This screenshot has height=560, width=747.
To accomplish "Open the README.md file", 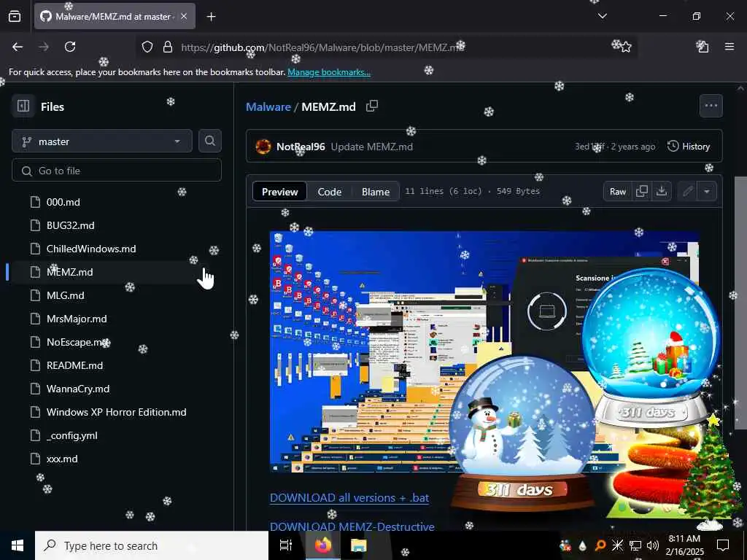I will [x=75, y=365].
